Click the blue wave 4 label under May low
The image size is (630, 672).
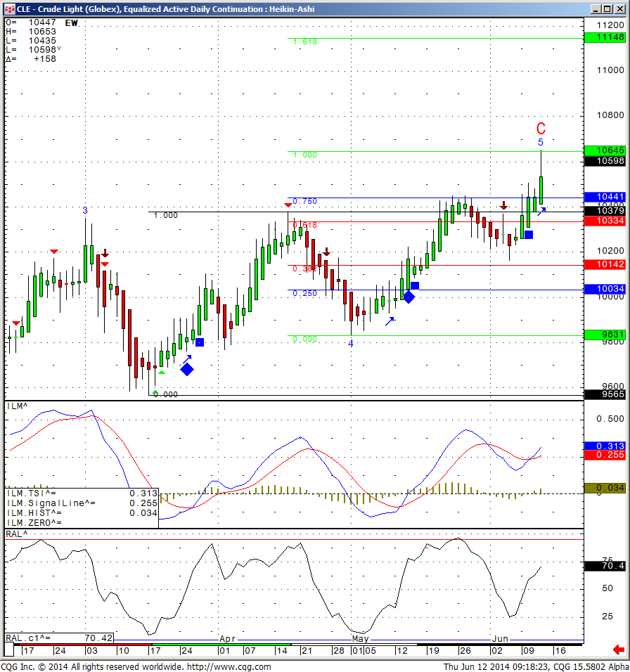(350, 343)
